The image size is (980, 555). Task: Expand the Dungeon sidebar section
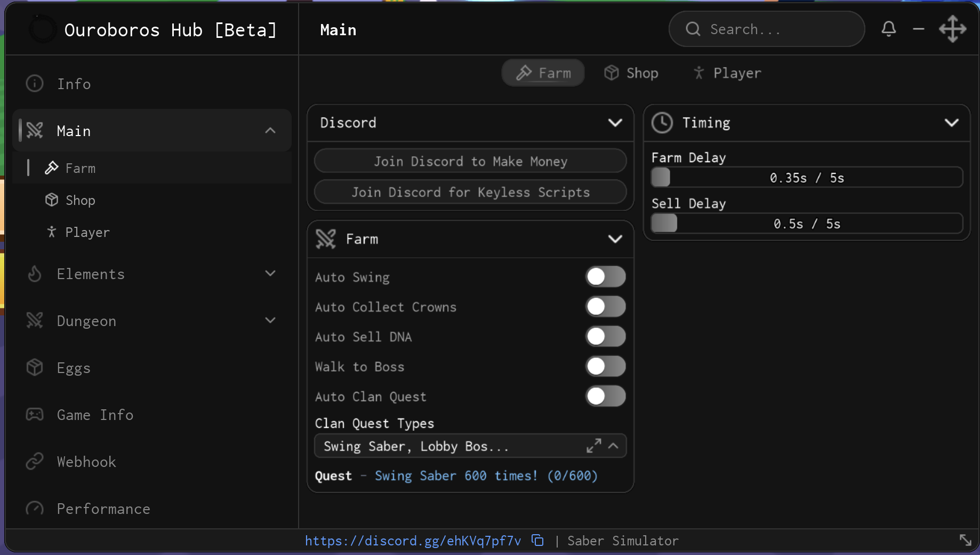click(270, 320)
